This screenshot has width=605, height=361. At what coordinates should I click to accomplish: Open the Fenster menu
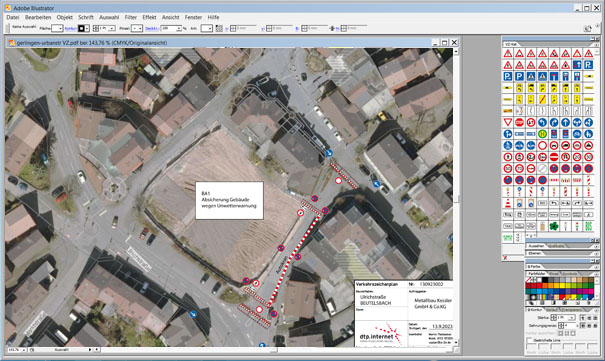(x=193, y=17)
